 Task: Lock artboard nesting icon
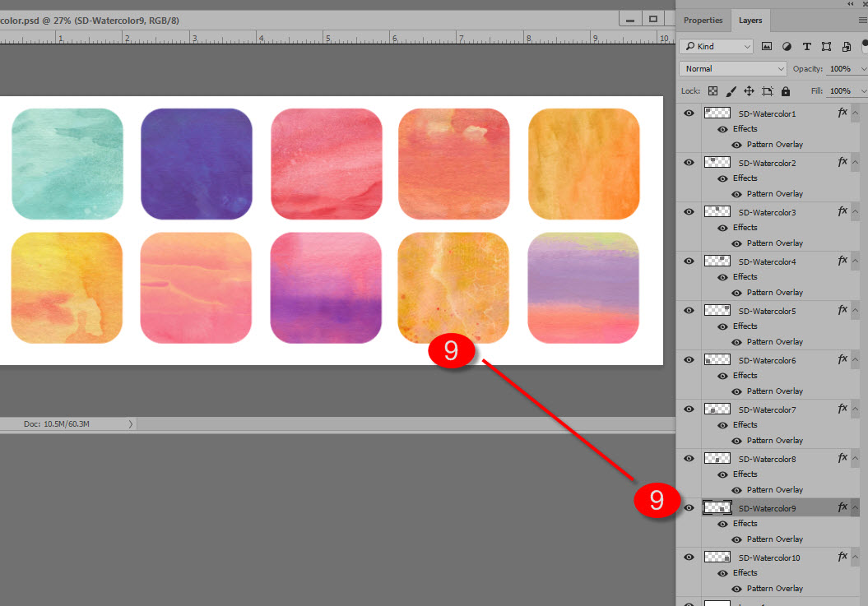768,90
